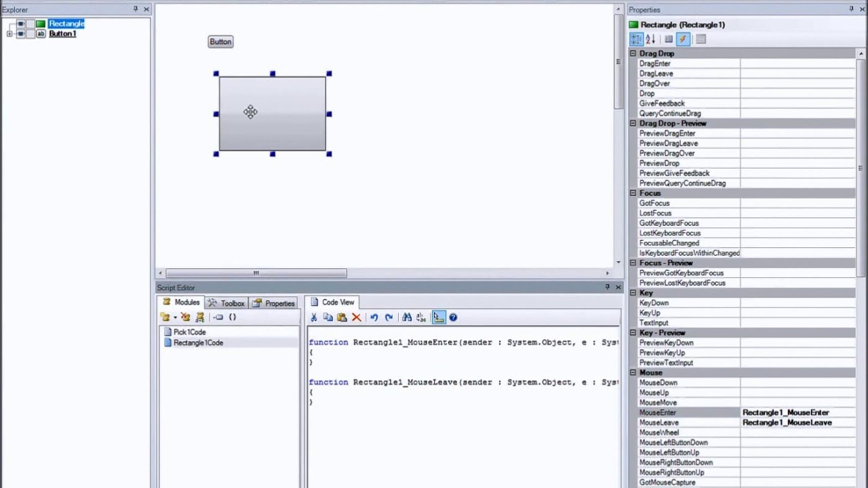
Task: Click the MouseDown event value field
Action: [x=797, y=382]
